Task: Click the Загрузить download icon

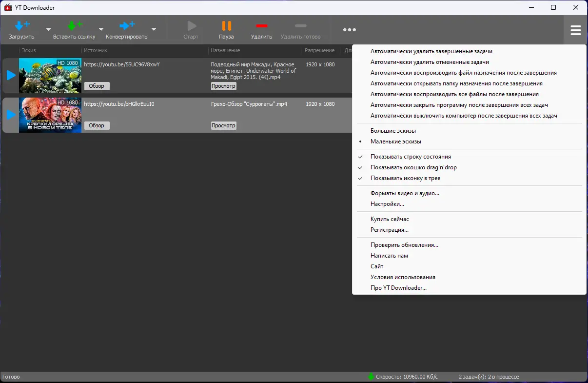Action: tap(21, 26)
